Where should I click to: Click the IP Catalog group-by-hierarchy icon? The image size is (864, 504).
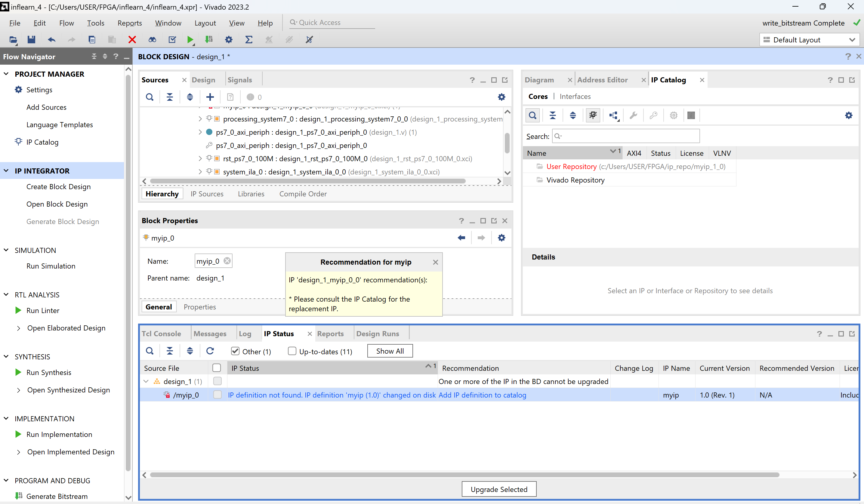614,115
